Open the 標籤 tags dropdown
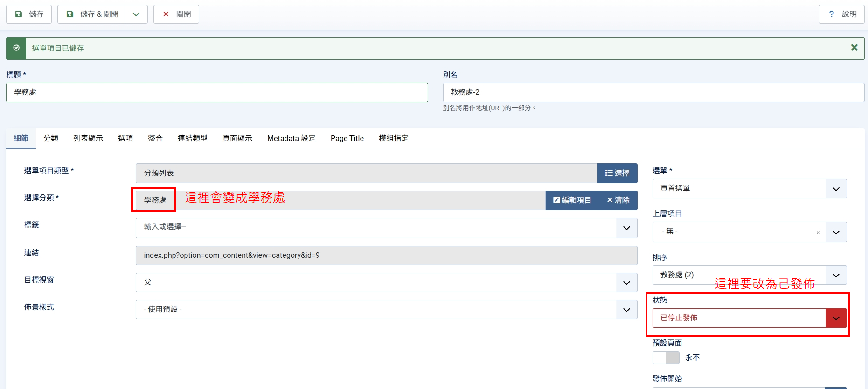 click(386, 228)
